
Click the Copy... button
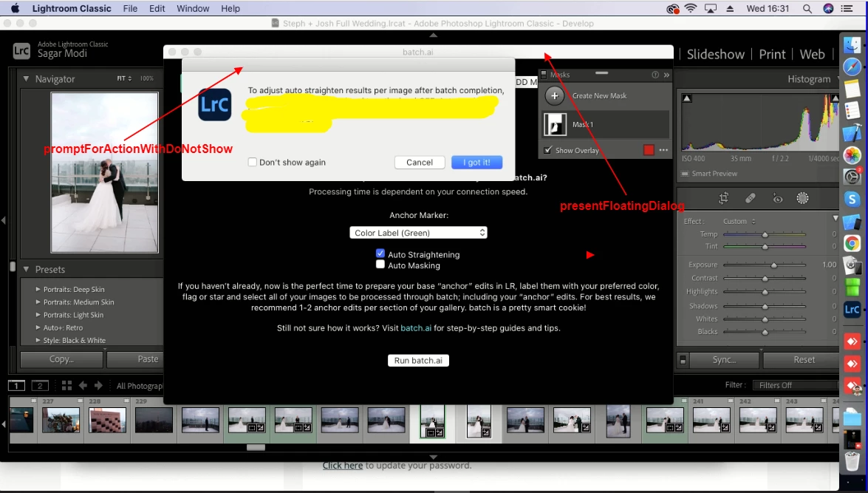click(61, 359)
